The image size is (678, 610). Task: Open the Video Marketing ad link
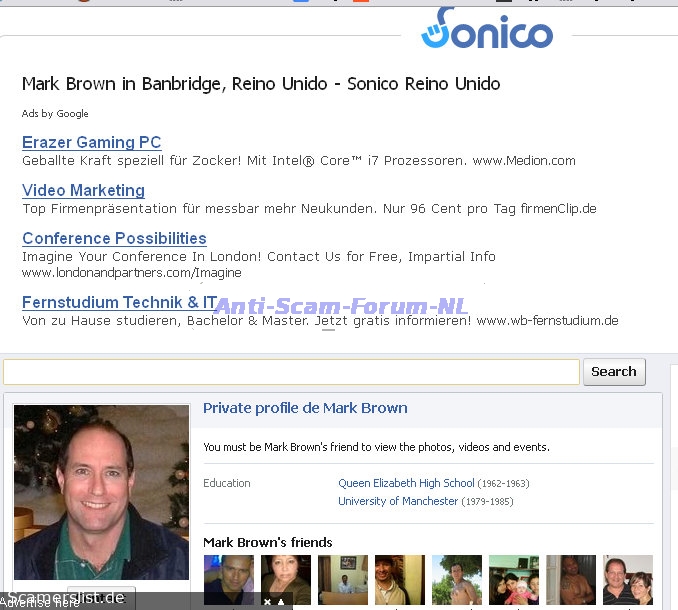coord(83,191)
